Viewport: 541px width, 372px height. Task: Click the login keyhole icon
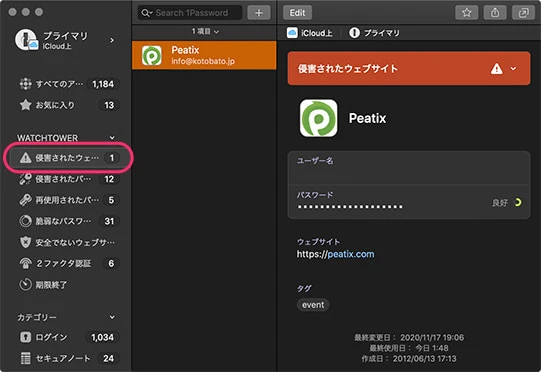[x=26, y=337]
